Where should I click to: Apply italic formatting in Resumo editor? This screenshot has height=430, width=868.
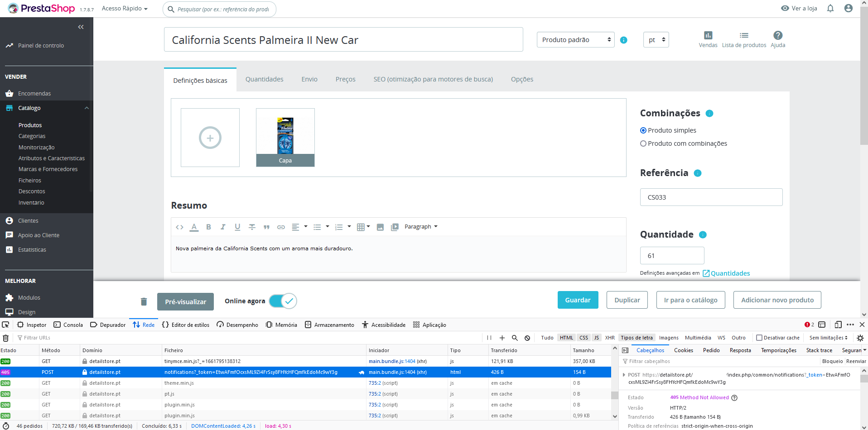pos(223,227)
